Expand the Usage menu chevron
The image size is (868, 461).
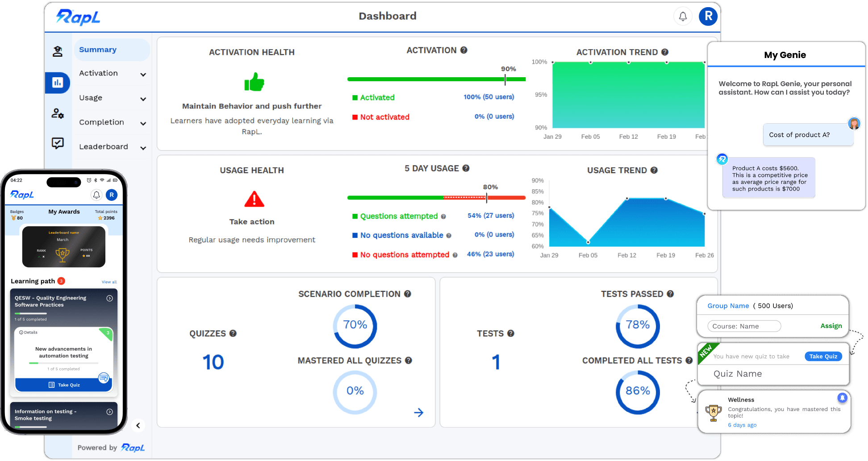[143, 99]
